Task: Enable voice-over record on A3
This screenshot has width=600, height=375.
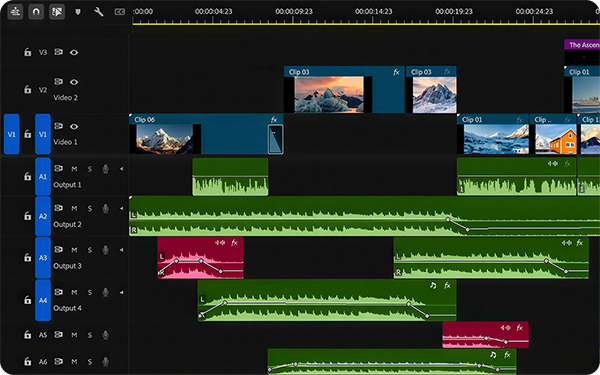Action: click(x=105, y=250)
